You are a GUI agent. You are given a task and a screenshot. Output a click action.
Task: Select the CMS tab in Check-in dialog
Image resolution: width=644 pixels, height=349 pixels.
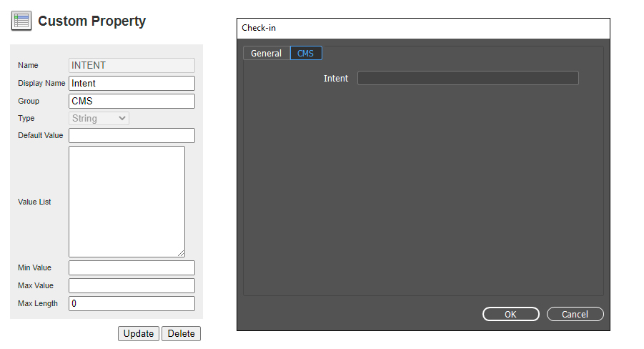pyautogui.click(x=306, y=54)
